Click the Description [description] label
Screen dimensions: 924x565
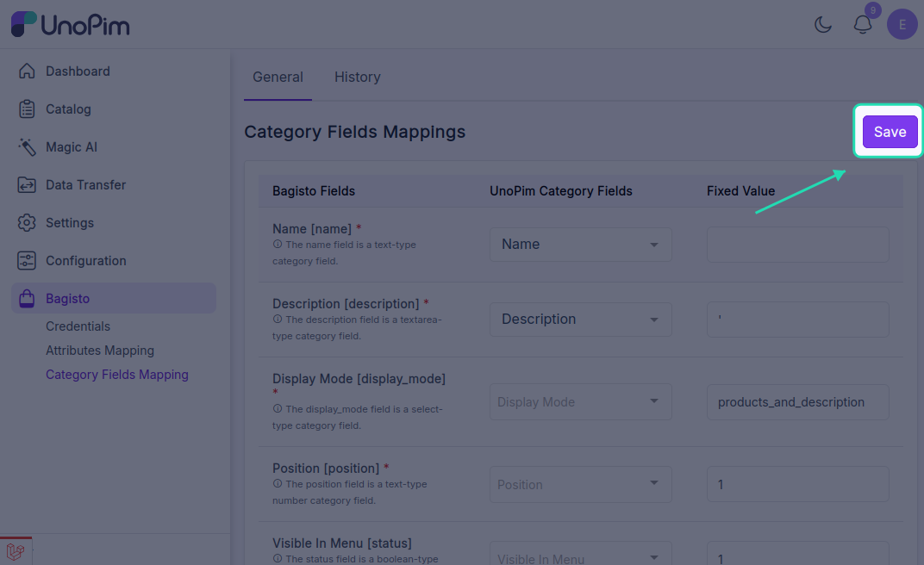coord(346,304)
